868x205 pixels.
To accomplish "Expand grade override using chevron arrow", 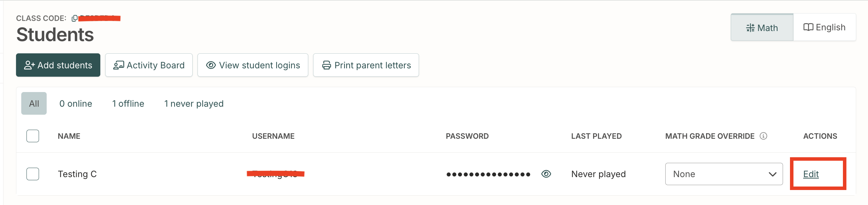I will pyautogui.click(x=773, y=174).
